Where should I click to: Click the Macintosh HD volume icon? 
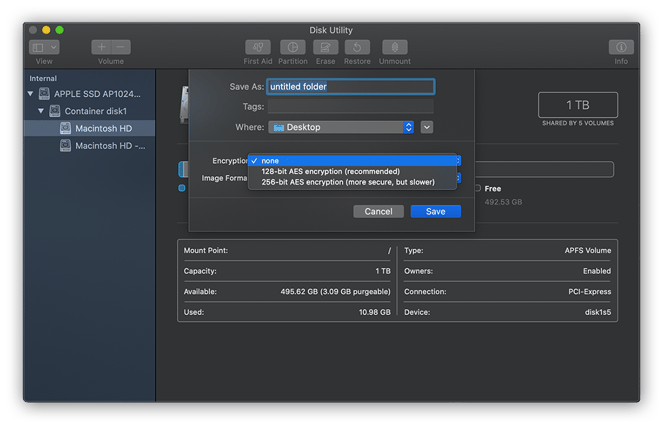click(x=65, y=128)
